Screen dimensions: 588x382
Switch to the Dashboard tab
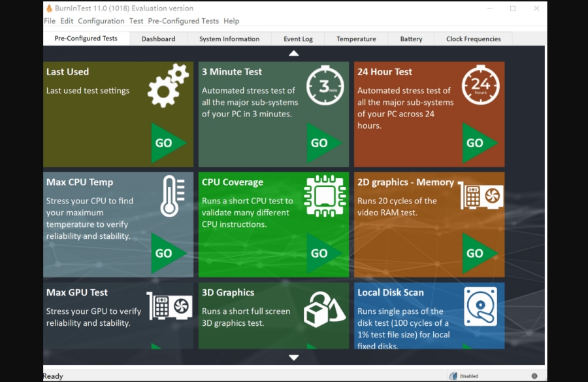[x=158, y=39]
